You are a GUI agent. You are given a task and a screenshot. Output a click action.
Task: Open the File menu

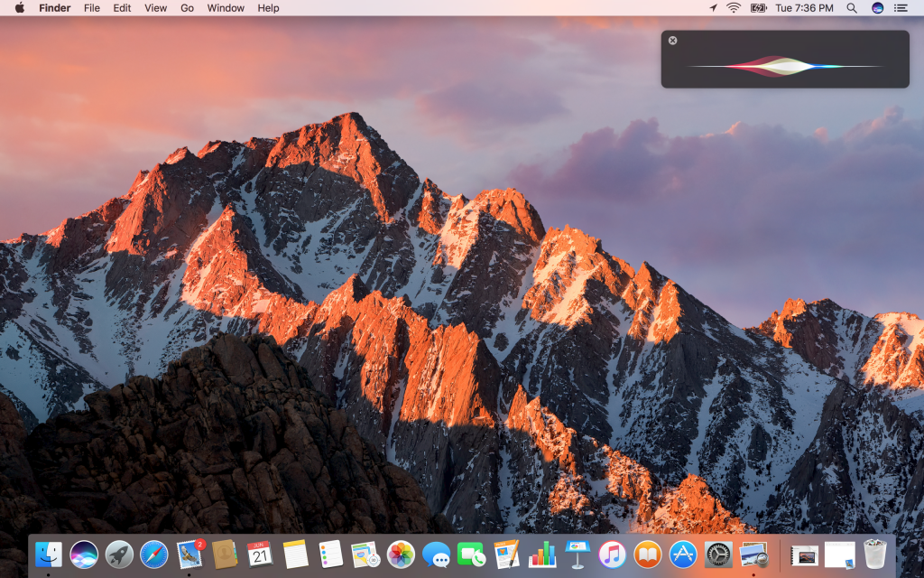[92, 8]
